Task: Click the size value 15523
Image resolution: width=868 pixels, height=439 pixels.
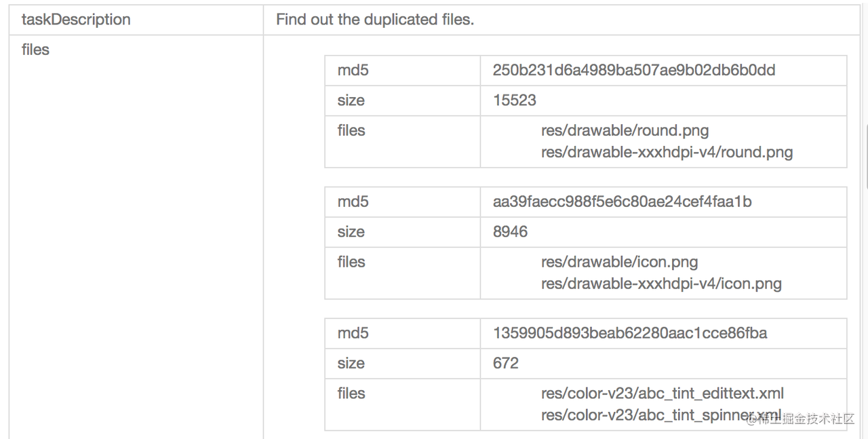Action: point(515,100)
